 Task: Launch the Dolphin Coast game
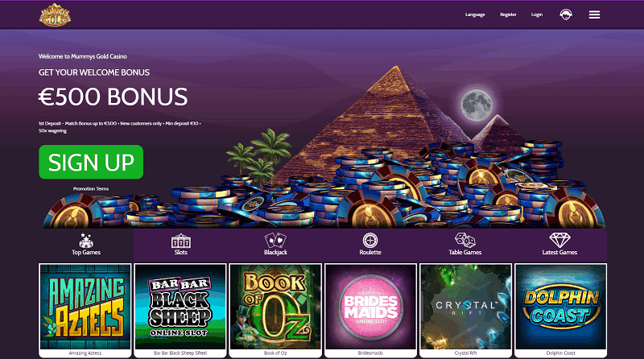560,310
